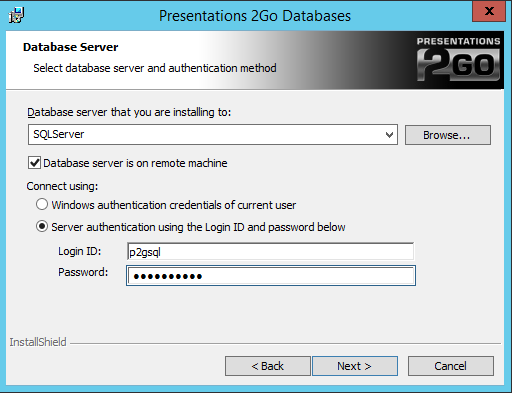Click the 'Presentations 2Go Databases' title bar
The height and width of the screenshot is (393, 512).
(255, 16)
